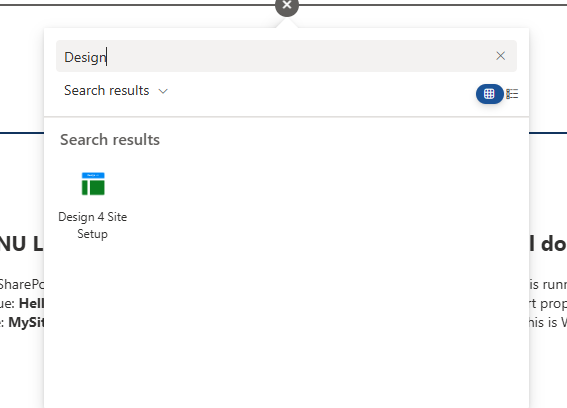Switch to list view layout
The width and height of the screenshot is (567, 408).
coord(512,94)
